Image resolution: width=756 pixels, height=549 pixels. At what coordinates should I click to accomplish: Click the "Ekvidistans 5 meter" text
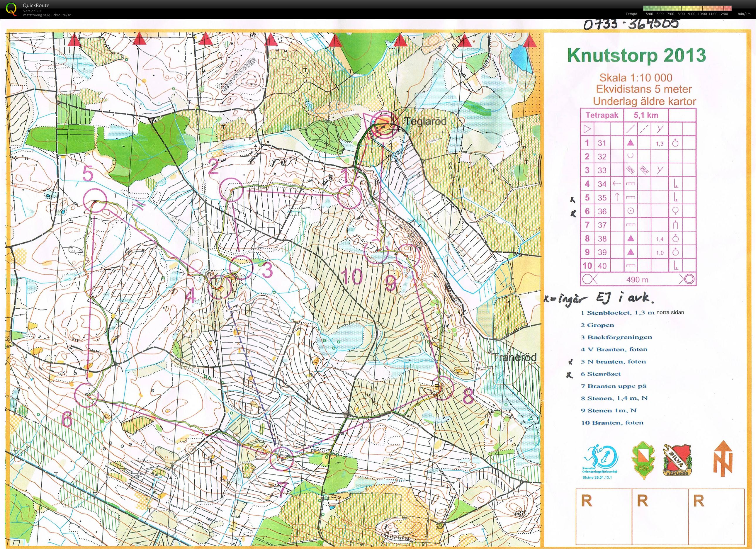(x=644, y=89)
